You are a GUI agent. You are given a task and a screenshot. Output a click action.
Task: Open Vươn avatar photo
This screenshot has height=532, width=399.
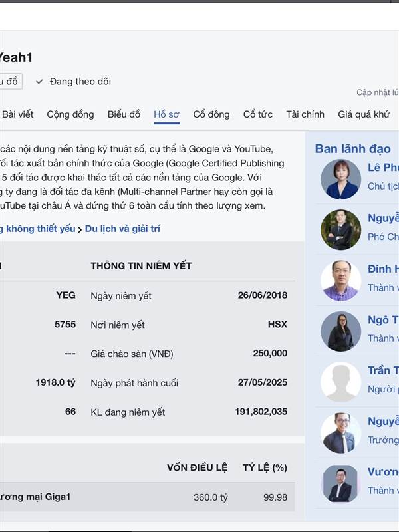pyautogui.click(x=340, y=484)
